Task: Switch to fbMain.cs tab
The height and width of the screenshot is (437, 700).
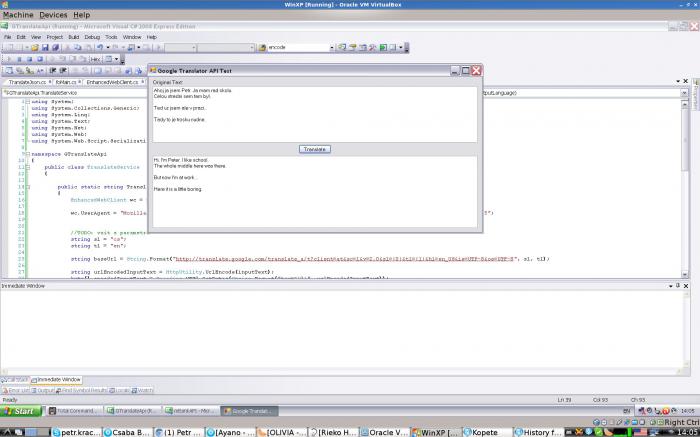Action: coord(67,82)
